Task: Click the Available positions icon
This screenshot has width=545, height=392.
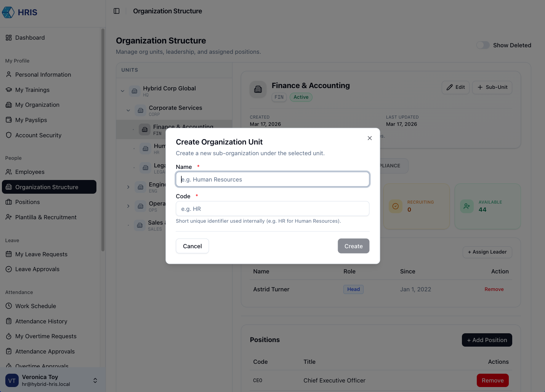Action: [x=467, y=206]
